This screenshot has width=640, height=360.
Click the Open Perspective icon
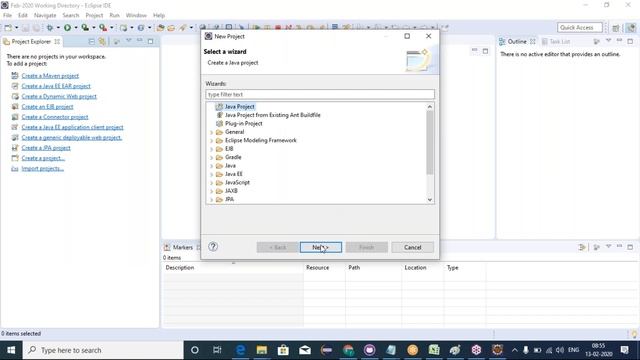pos(616,28)
